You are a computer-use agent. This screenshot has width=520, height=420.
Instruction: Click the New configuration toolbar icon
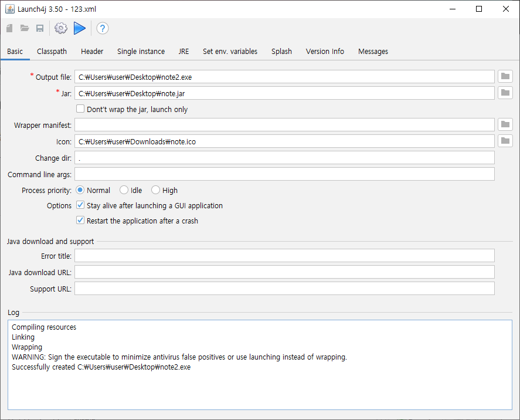point(9,28)
